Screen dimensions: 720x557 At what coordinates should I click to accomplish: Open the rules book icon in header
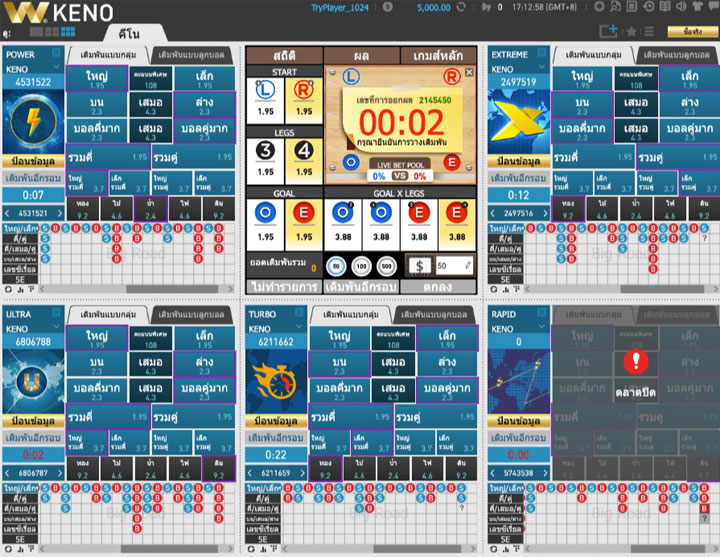tap(665, 6)
